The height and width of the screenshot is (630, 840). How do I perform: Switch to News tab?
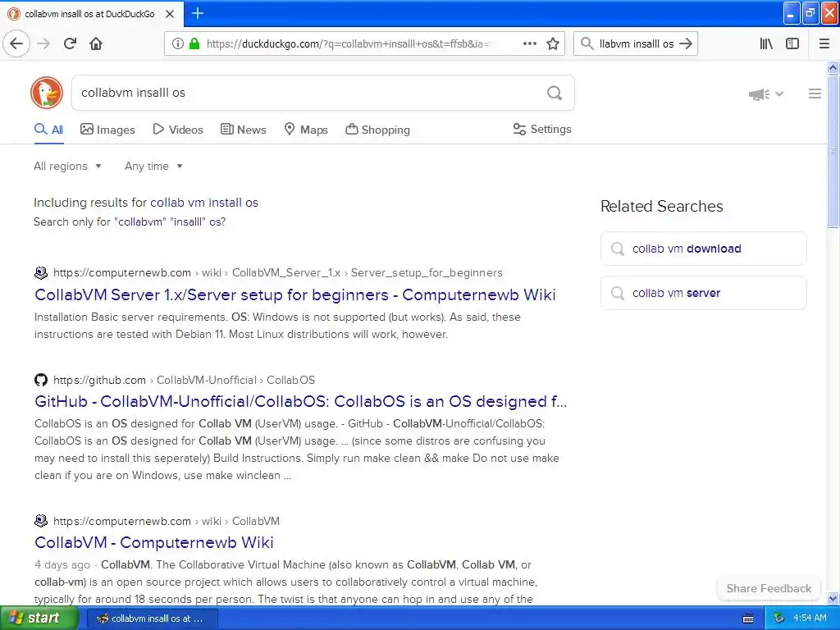click(243, 130)
